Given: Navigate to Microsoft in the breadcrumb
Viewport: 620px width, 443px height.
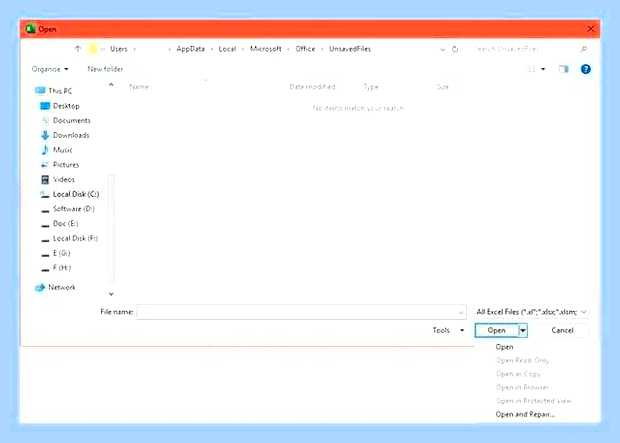Looking at the screenshot, I should [266, 49].
